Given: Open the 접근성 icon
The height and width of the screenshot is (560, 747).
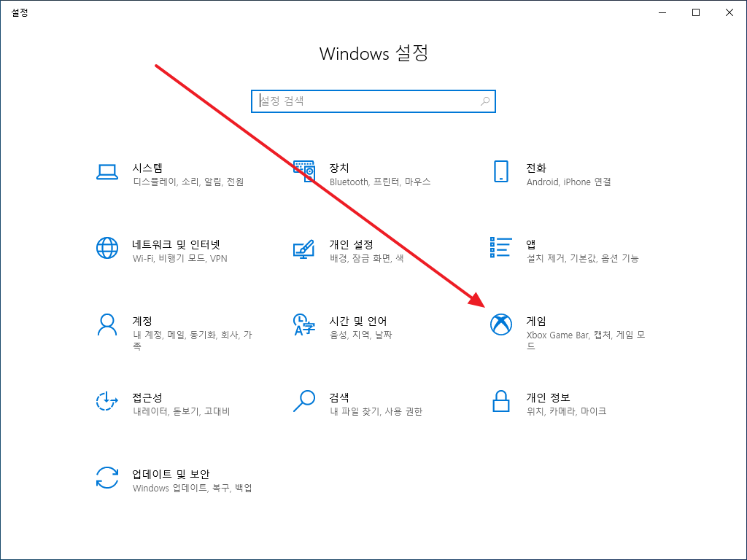Looking at the screenshot, I should [x=107, y=401].
